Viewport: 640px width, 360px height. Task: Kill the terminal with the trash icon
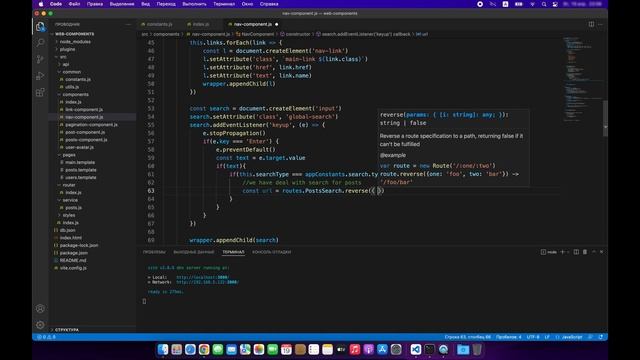(x=584, y=252)
